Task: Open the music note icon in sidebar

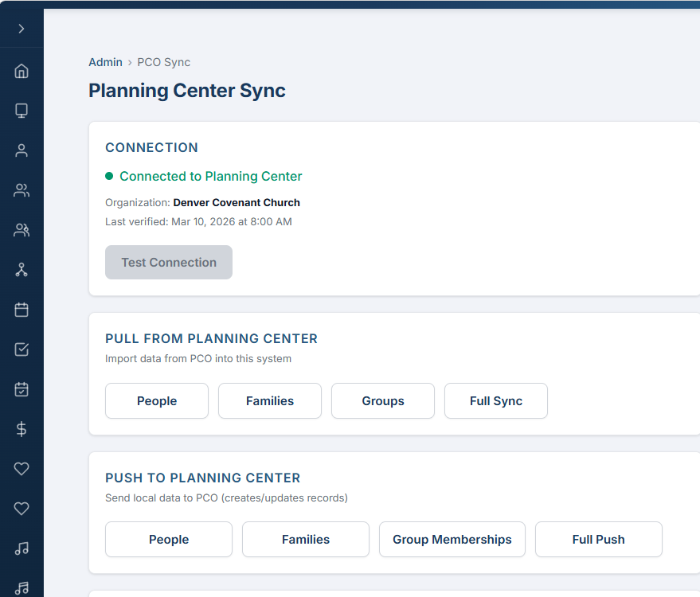Action: [22, 548]
